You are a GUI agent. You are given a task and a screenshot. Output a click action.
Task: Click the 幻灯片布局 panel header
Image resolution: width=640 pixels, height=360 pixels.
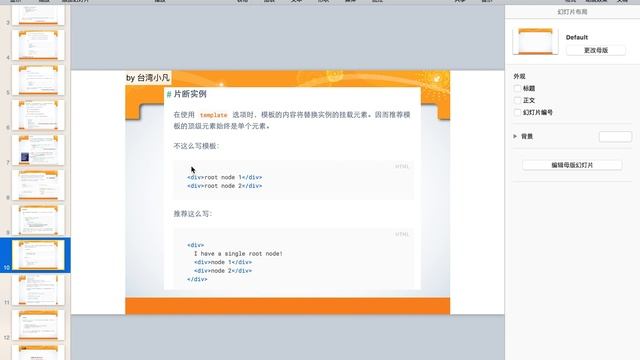tap(572, 12)
